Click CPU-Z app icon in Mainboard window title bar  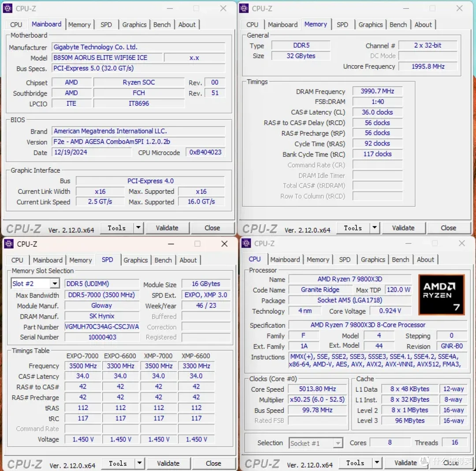(7, 8)
